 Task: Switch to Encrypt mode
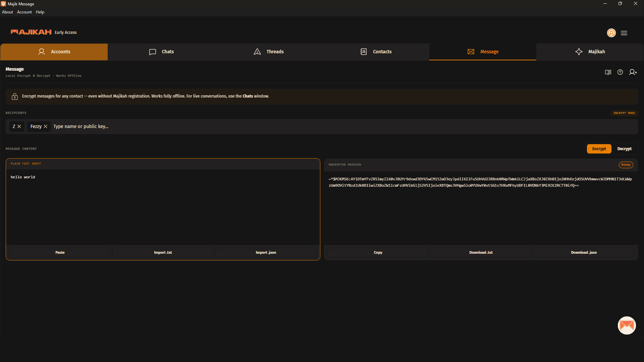[x=599, y=149]
